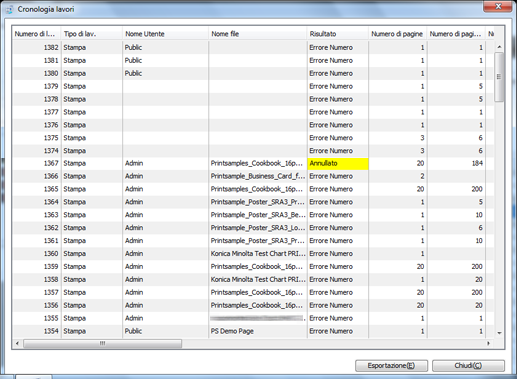Click Admin user in row 1362

tap(134, 228)
